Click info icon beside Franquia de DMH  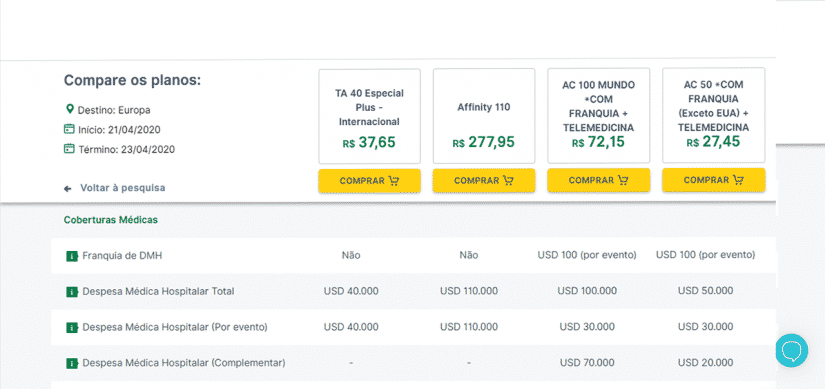click(x=72, y=256)
